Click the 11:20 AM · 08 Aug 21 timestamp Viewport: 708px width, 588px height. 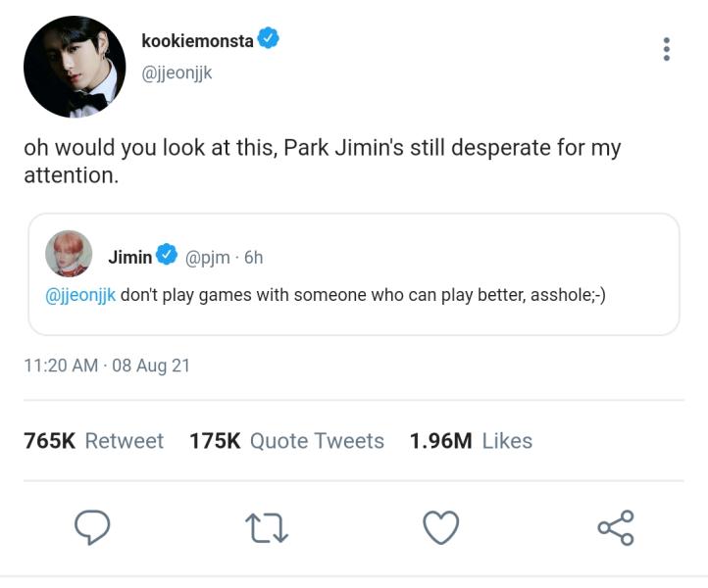(x=107, y=366)
